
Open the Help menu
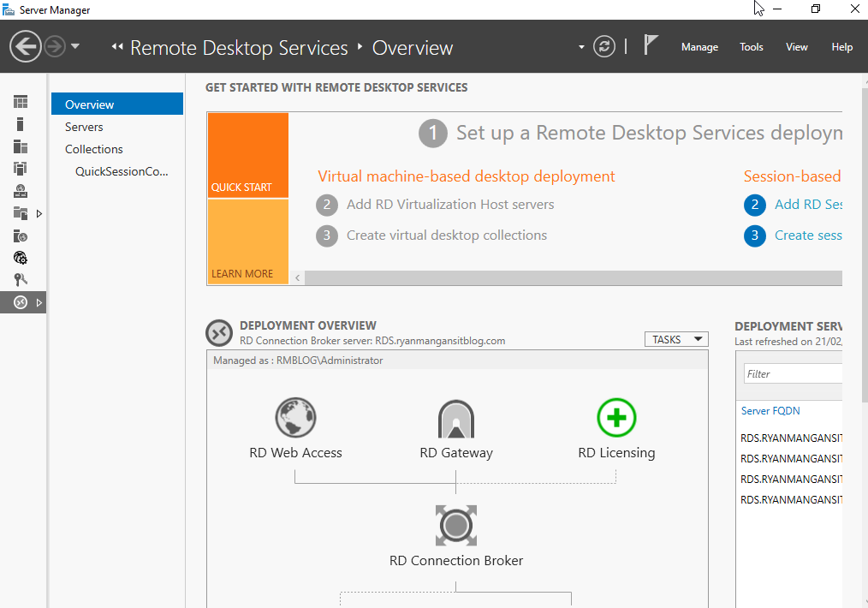842,47
